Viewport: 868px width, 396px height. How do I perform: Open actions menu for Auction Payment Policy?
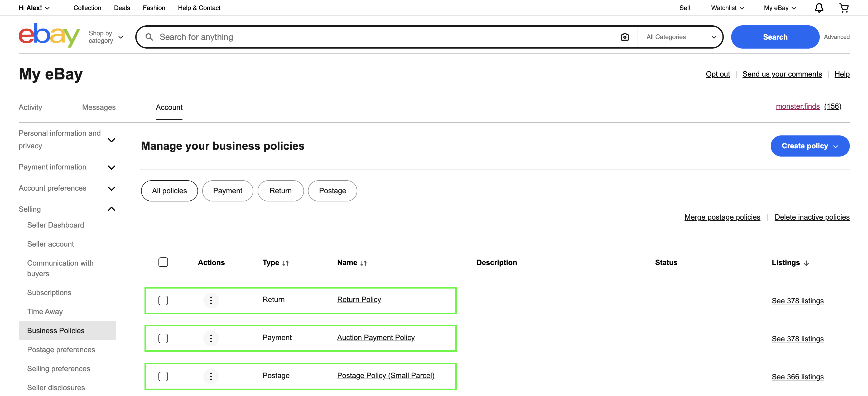tap(211, 338)
